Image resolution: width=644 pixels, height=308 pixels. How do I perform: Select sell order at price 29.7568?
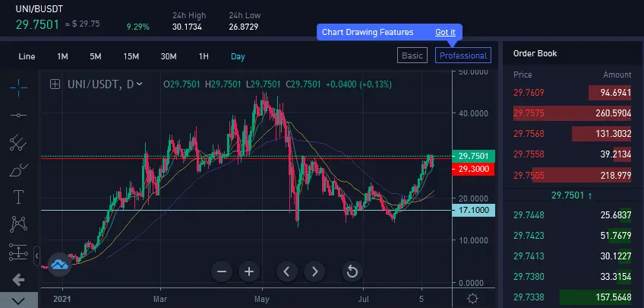pos(572,134)
